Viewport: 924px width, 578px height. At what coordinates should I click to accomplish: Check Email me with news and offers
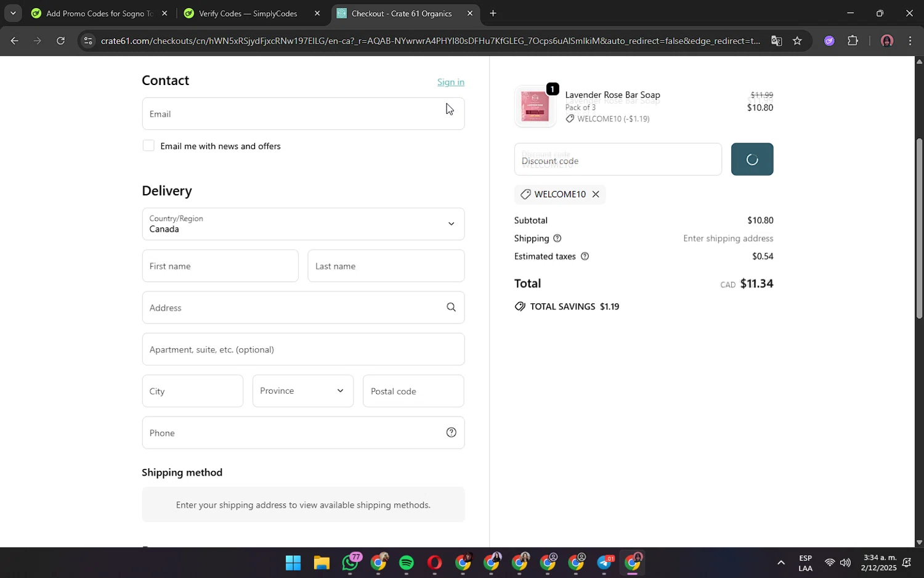tap(148, 145)
